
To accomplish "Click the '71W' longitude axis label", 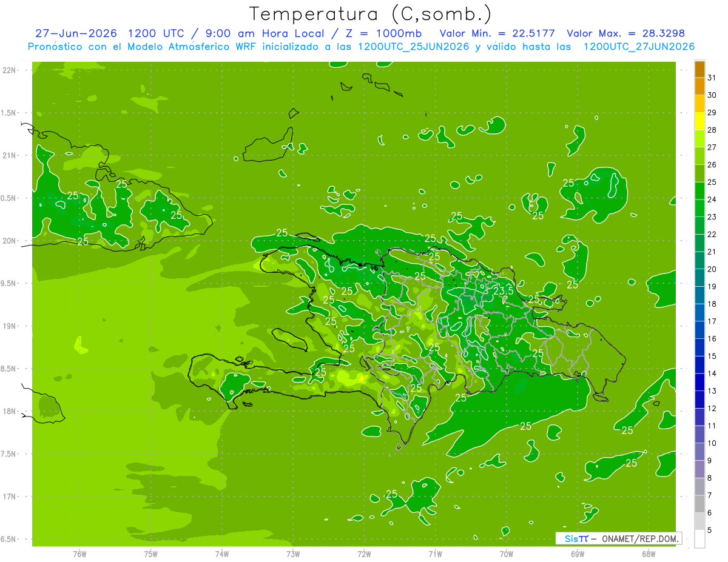I will [x=435, y=554].
